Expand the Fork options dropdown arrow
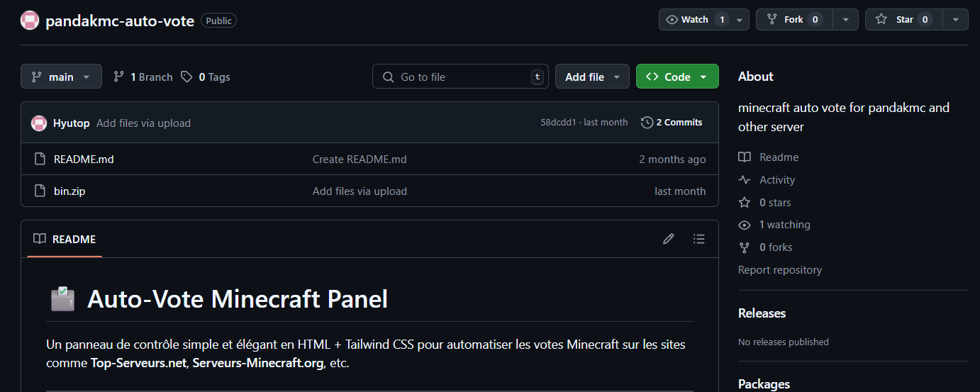 point(845,20)
